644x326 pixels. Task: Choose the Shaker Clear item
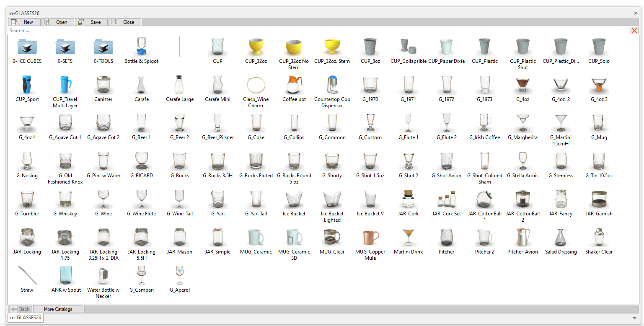click(x=599, y=238)
